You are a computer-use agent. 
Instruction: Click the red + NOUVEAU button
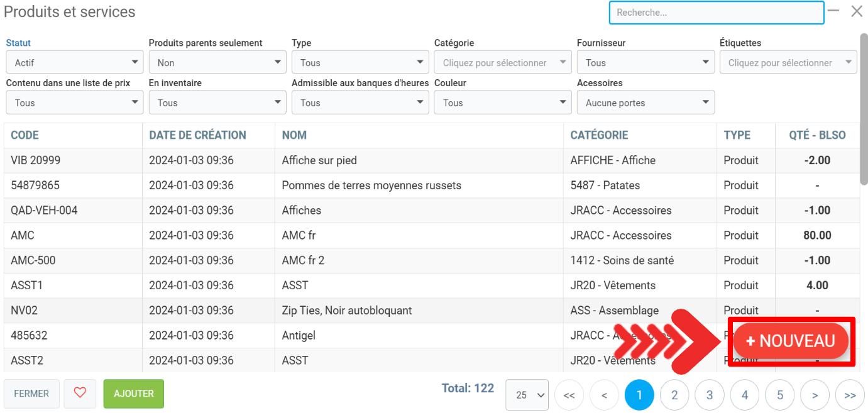click(x=791, y=341)
